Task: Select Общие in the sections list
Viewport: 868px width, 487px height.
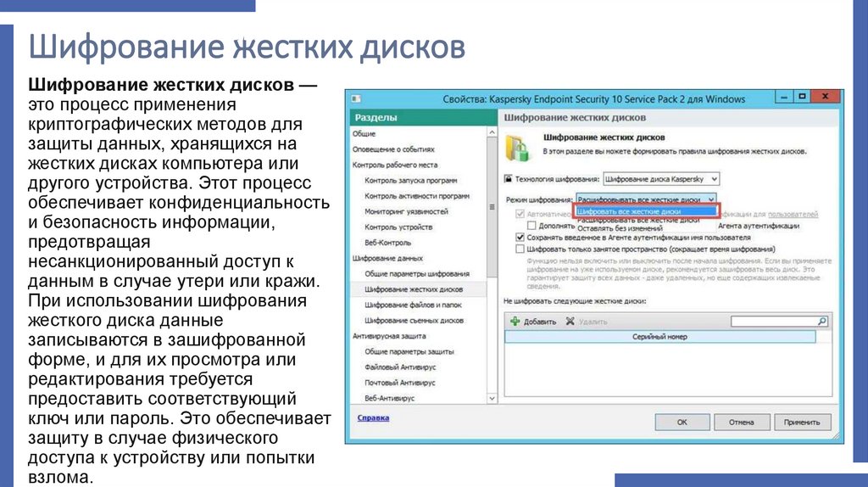Action: pyautogui.click(x=364, y=133)
